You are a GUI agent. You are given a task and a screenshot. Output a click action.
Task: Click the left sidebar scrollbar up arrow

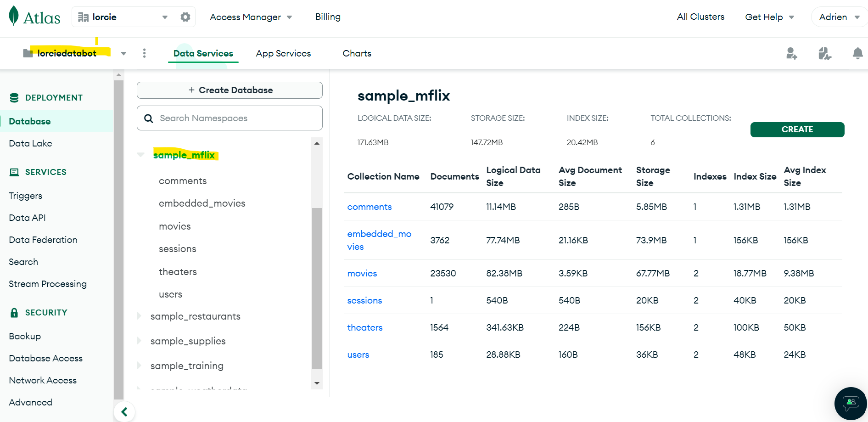click(119, 75)
